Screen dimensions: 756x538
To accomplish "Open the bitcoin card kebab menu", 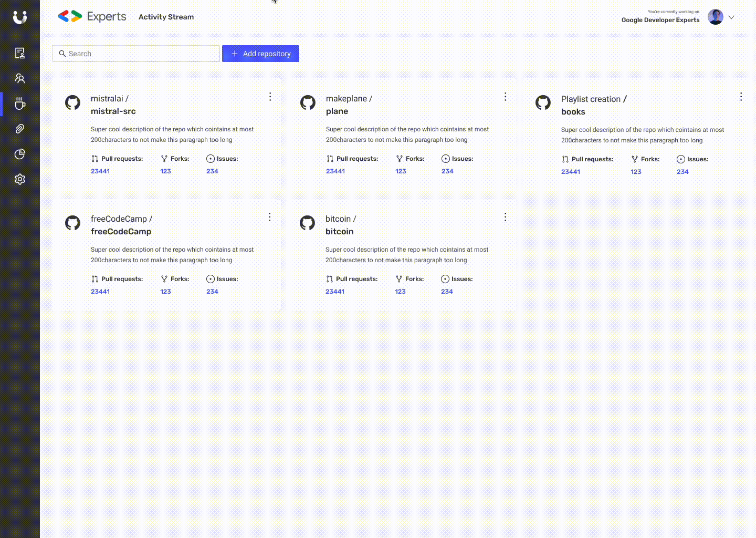I will coord(505,217).
